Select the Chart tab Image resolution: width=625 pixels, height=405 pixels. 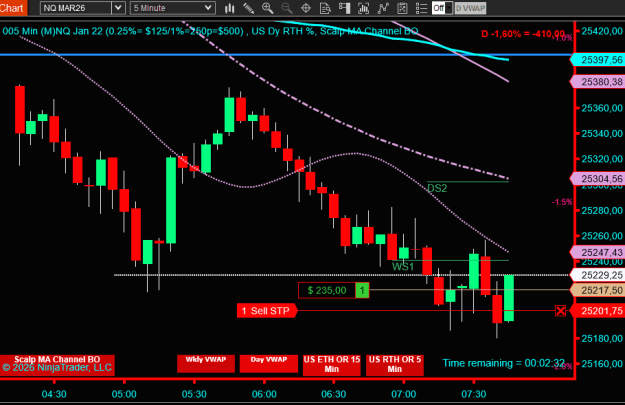[x=13, y=8]
